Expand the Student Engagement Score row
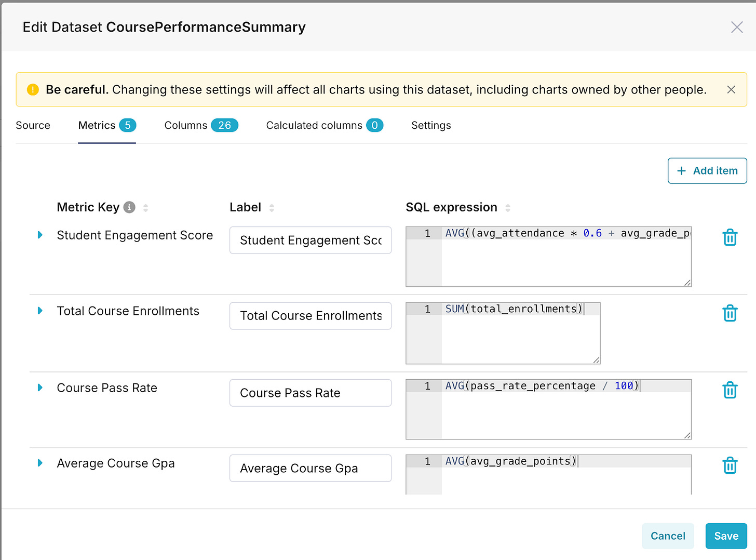756x560 pixels. tap(40, 235)
